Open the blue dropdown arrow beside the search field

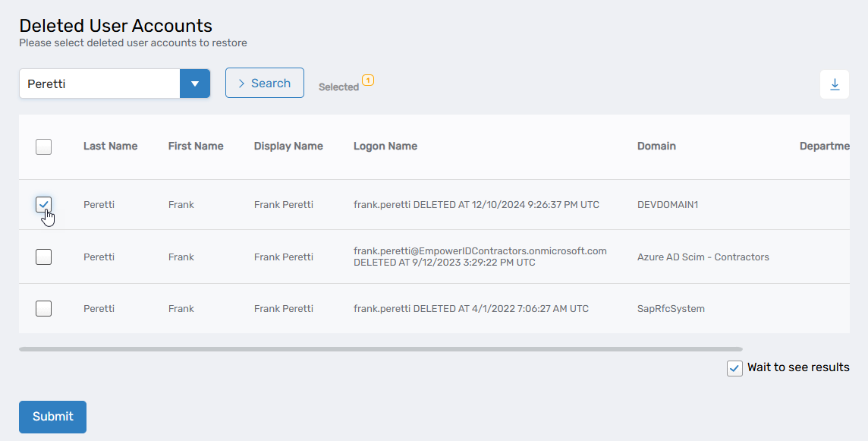pyautogui.click(x=195, y=83)
